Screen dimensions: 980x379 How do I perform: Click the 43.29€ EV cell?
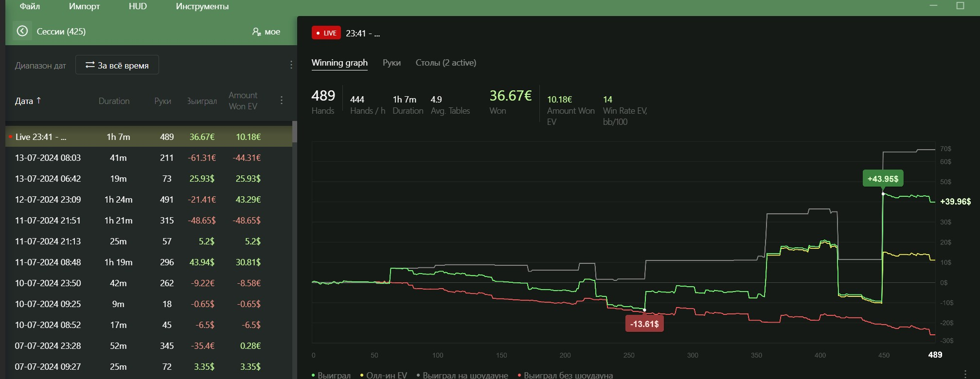[x=248, y=199]
